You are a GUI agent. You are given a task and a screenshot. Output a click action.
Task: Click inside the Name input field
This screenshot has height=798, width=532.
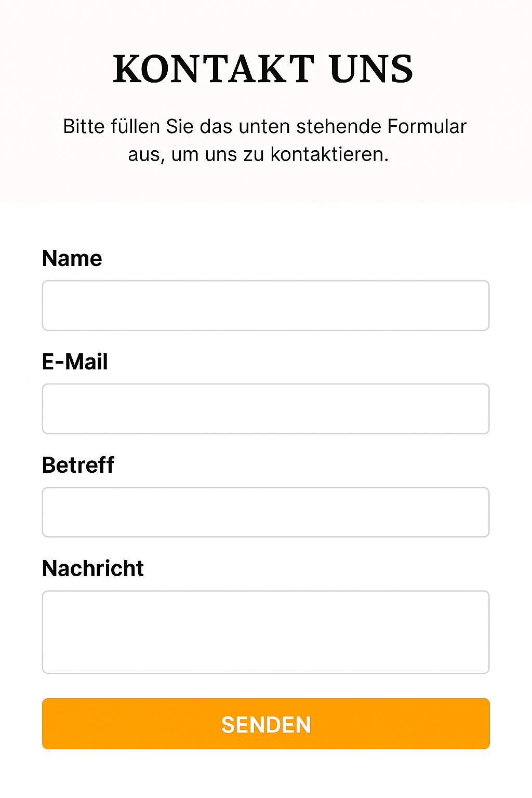tap(265, 305)
